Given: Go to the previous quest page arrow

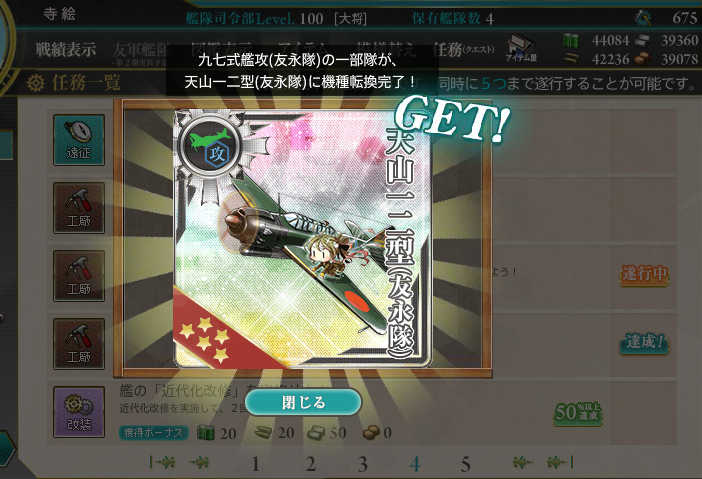Looking at the screenshot, I should click(x=198, y=462).
